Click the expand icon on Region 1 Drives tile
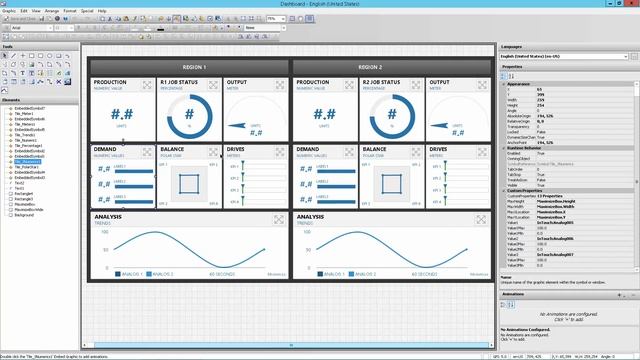Screen dimensions: 640x360 [280, 152]
